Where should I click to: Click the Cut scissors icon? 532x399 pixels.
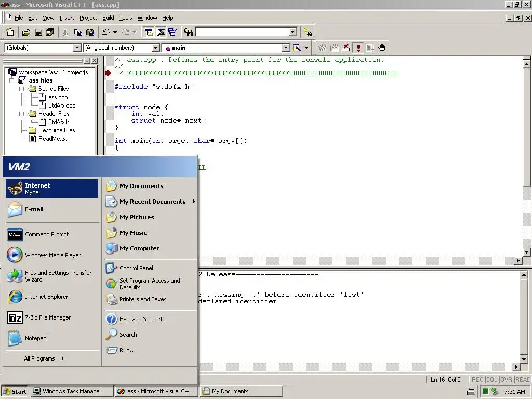pos(65,32)
